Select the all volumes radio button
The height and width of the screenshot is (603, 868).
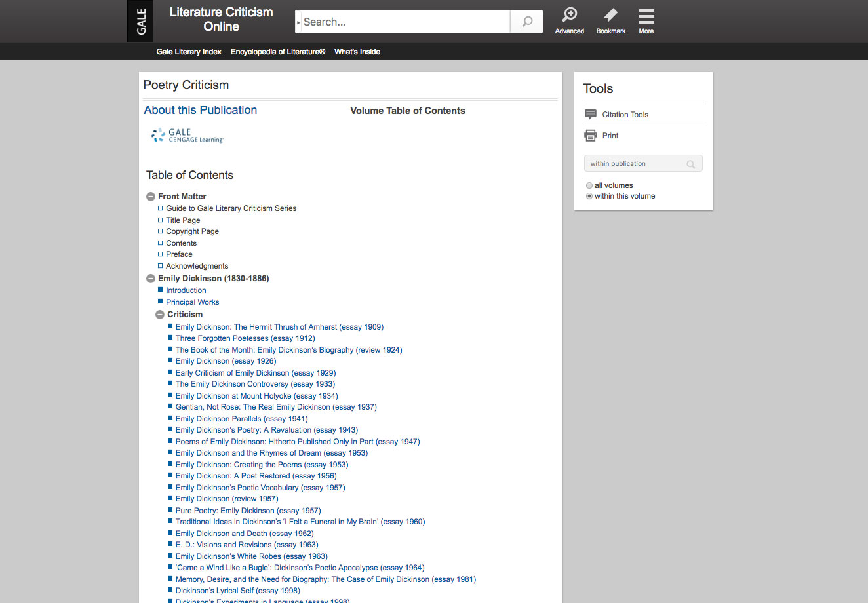click(x=589, y=185)
